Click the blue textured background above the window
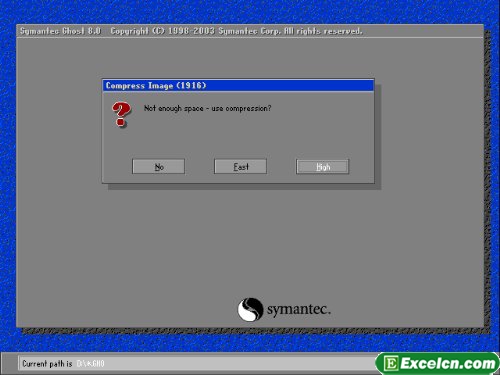Viewport: 500px width, 375px height. 250,12
